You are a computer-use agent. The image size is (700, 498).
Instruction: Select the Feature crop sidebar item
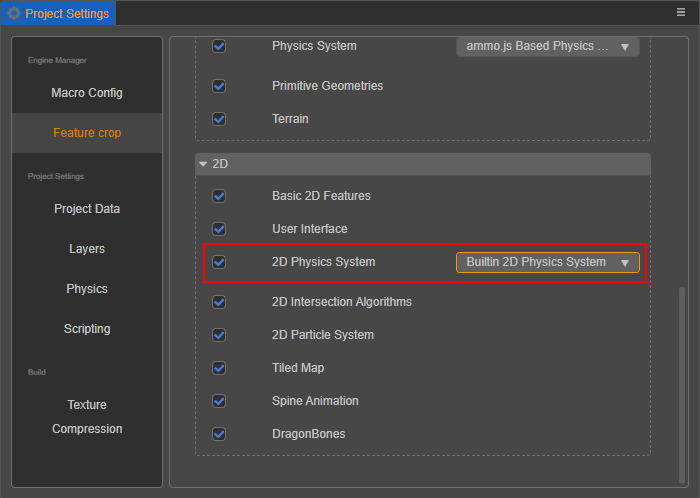click(87, 133)
